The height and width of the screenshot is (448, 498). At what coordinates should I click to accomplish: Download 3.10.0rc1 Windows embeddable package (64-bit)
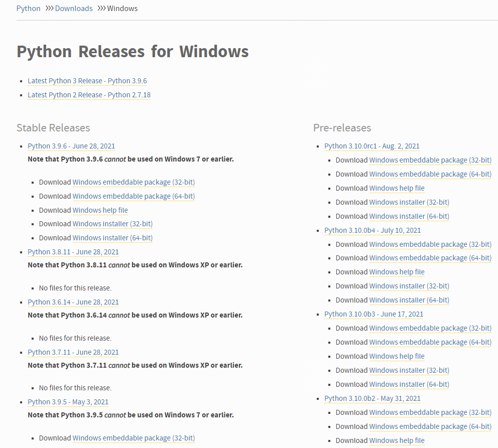tap(430, 174)
